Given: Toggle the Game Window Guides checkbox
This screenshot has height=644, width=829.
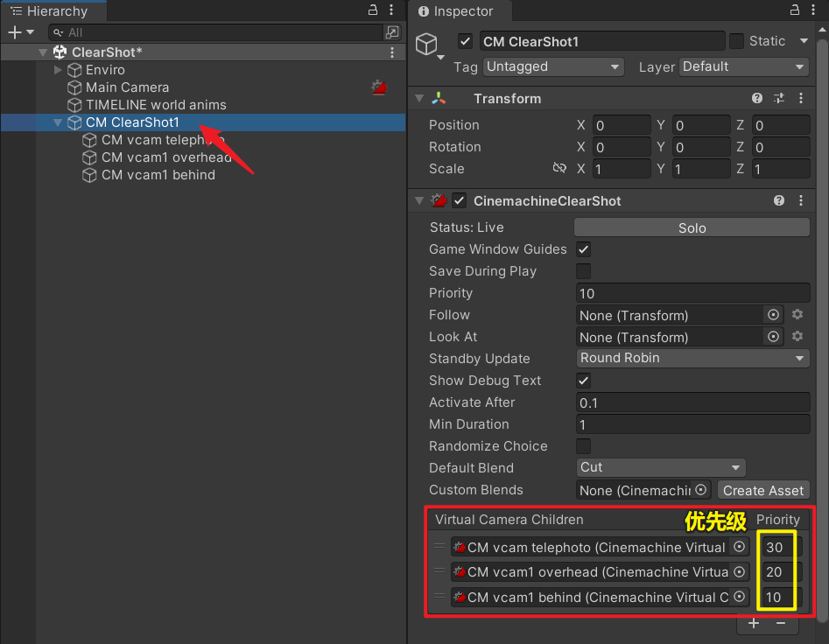Looking at the screenshot, I should click(x=583, y=249).
